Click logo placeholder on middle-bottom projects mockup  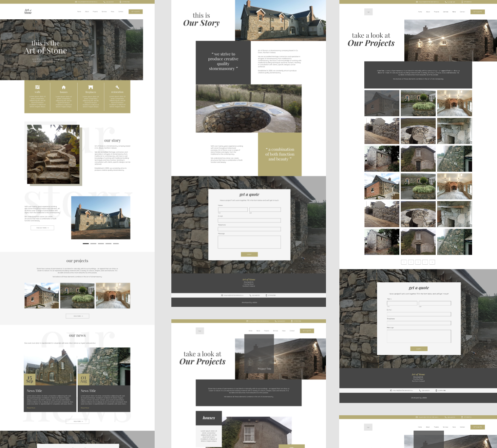200,331
